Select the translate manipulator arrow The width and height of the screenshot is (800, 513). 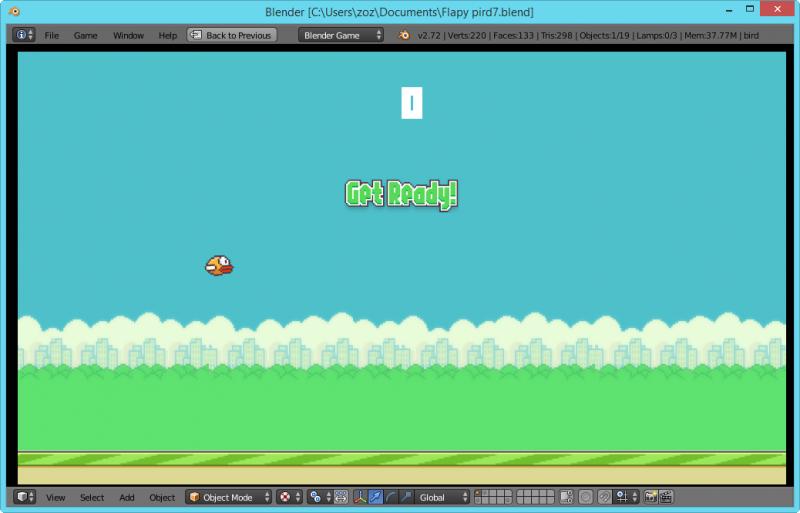pos(376,497)
